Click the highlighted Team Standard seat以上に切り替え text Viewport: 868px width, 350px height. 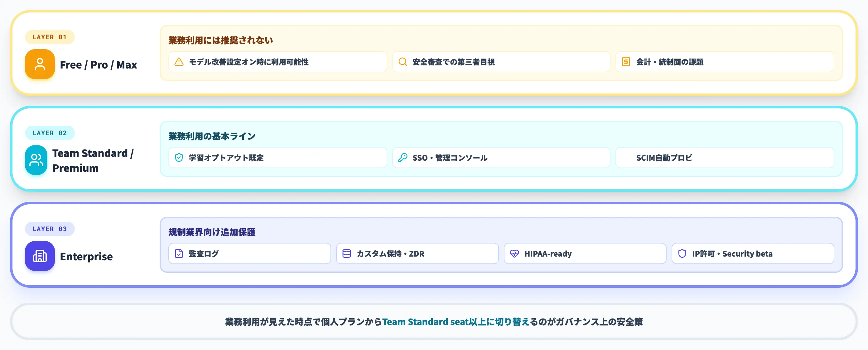point(456,322)
